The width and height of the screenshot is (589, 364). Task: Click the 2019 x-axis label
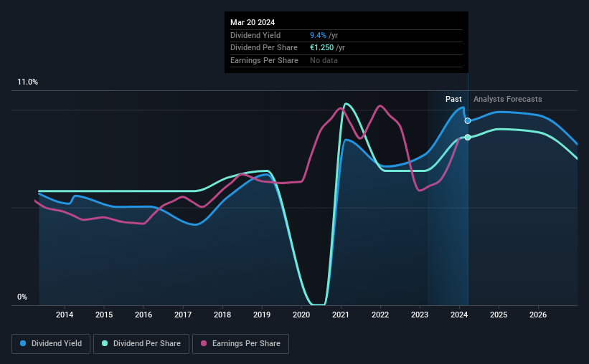[262, 315]
